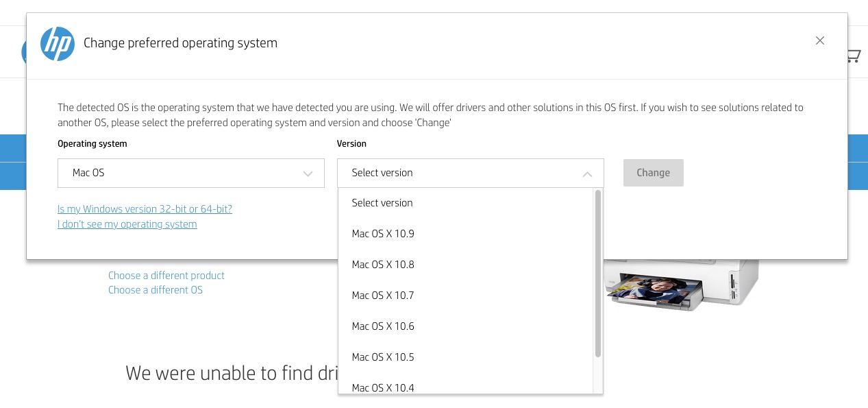This screenshot has width=868, height=408.
Task: Collapse the Version dropdown arrow
Action: click(587, 174)
